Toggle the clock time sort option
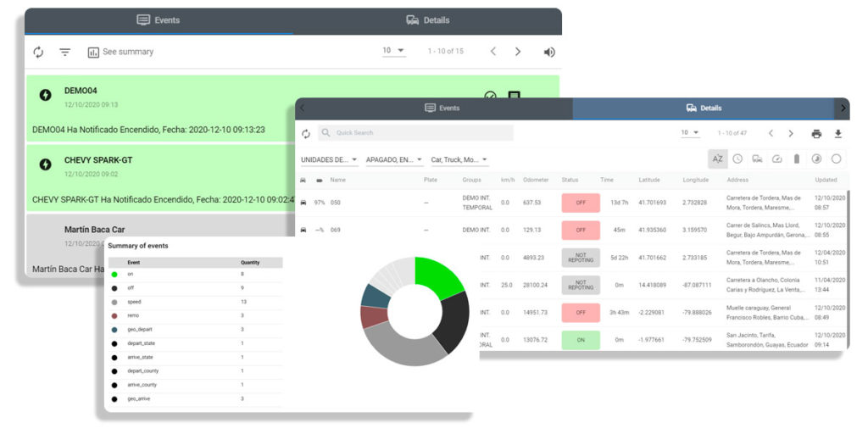The width and height of the screenshot is (868, 434). (737, 159)
